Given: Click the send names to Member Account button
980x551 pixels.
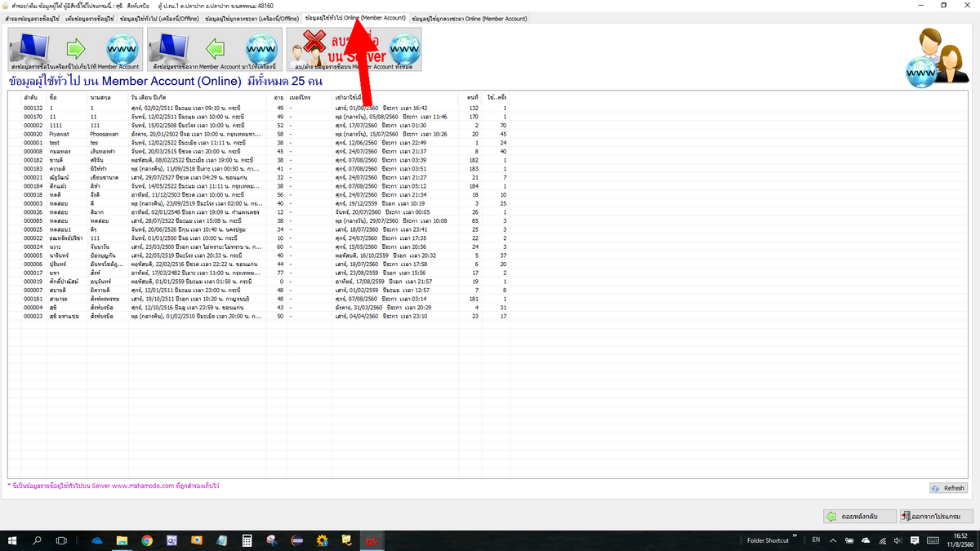Looking at the screenshot, I should [75, 50].
